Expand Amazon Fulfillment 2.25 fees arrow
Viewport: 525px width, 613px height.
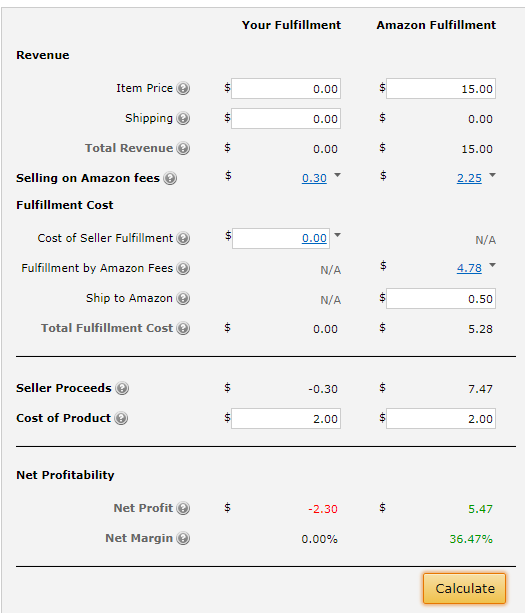493,175
